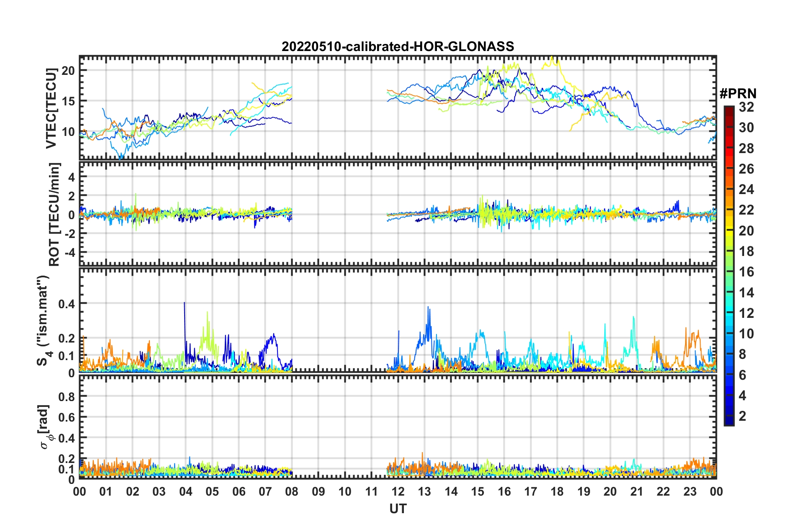The height and width of the screenshot is (532, 796).
Task: Click the VTEC[TECU] y-axis label
Action: pyautogui.click(x=51, y=108)
